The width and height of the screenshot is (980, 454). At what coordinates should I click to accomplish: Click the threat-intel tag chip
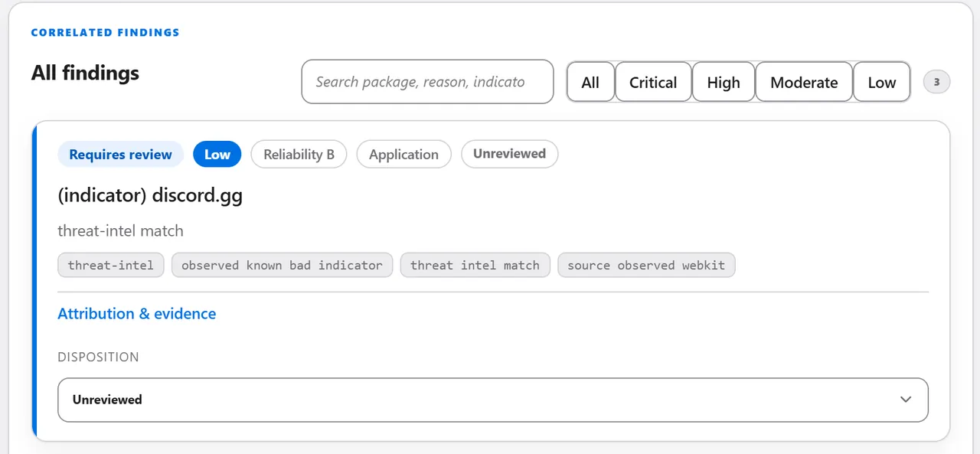pos(110,266)
